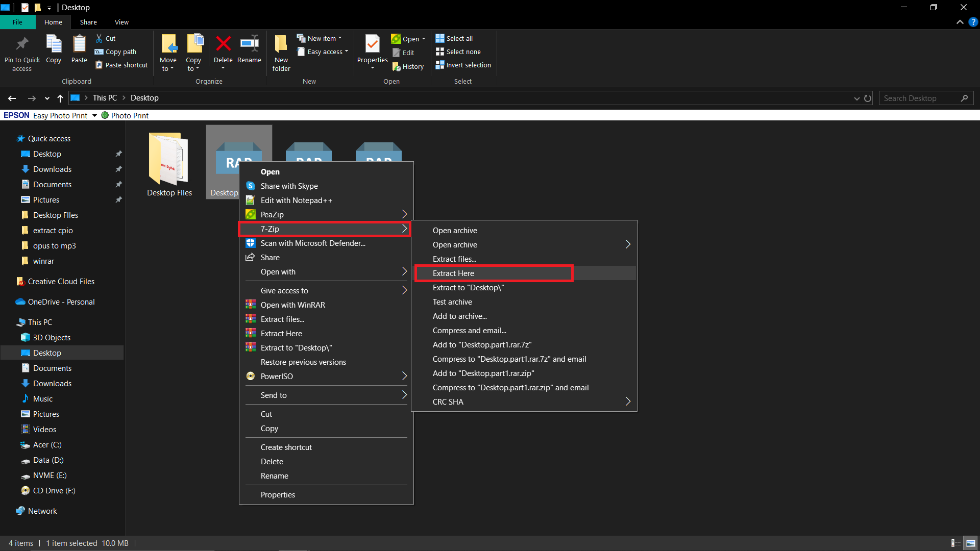Click in the Search Desktop field
The width and height of the screenshot is (980, 551).
pyautogui.click(x=926, y=98)
